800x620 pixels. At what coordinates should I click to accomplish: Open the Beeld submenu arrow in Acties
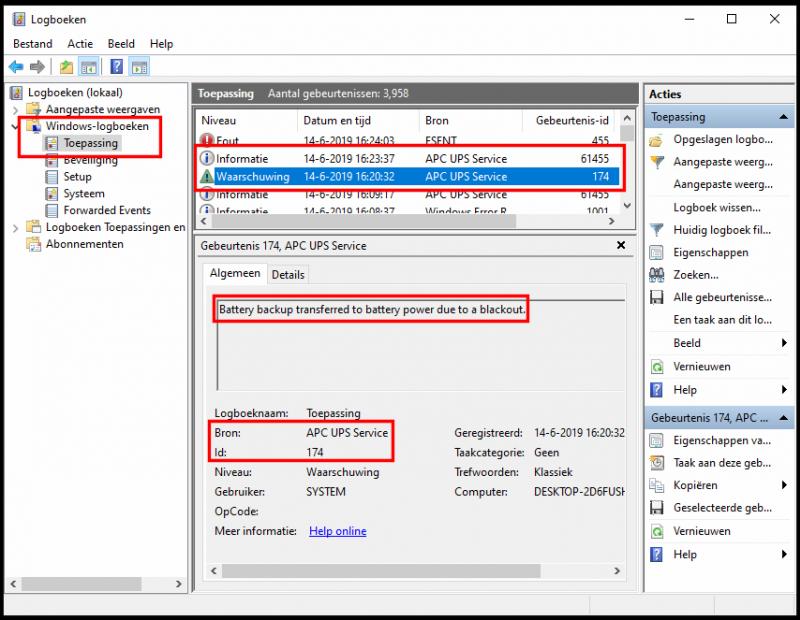(x=783, y=343)
